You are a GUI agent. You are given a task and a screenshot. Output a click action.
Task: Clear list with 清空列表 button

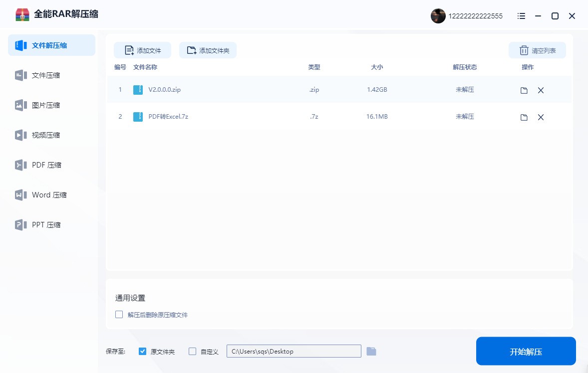(x=537, y=50)
